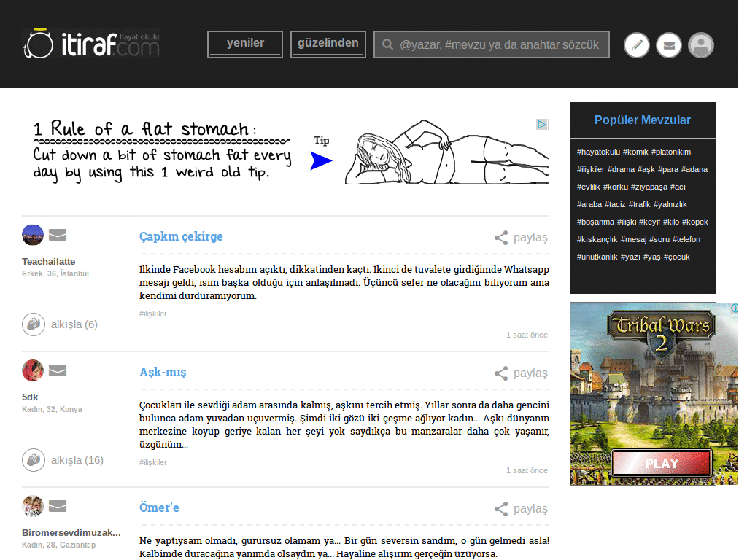Click the itiraf.com logo
The image size is (747, 560).
(x=91, y=43)
